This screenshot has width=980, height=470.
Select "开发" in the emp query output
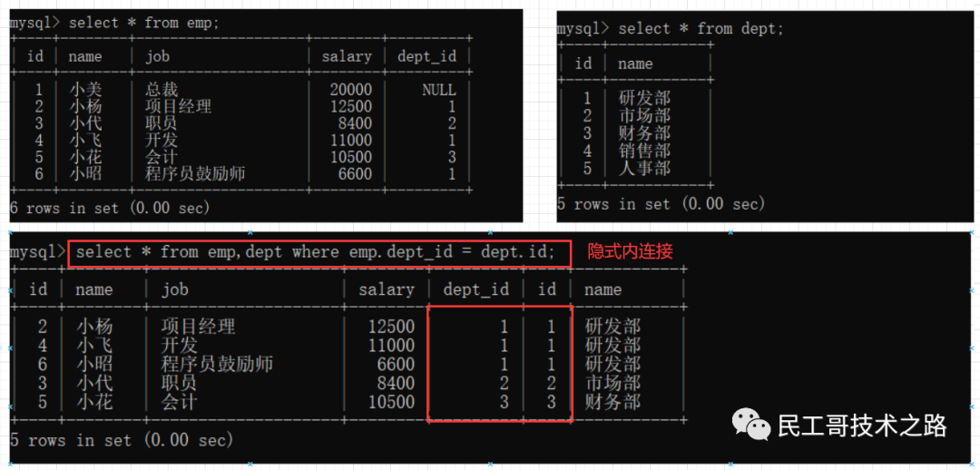coord(162,140)
